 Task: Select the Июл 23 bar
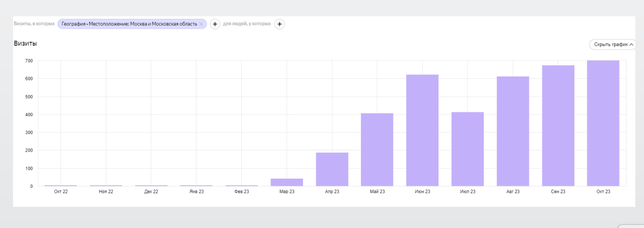467,149
